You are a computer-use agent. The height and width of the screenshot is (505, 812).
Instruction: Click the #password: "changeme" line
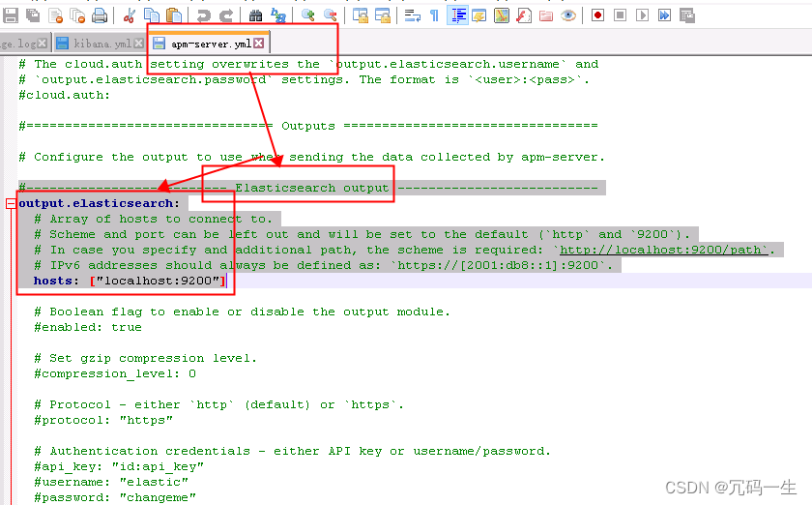(115, 497)
